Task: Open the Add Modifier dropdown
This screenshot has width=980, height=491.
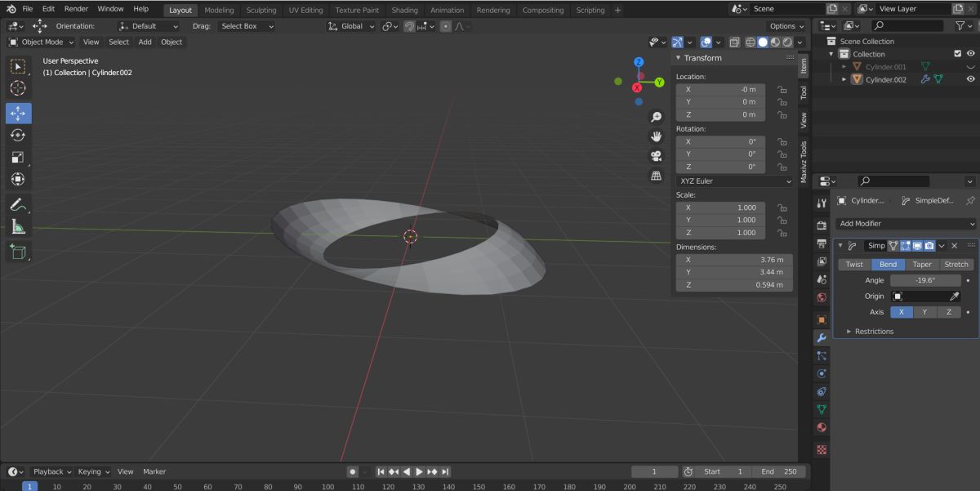Action: coord(906,223)
